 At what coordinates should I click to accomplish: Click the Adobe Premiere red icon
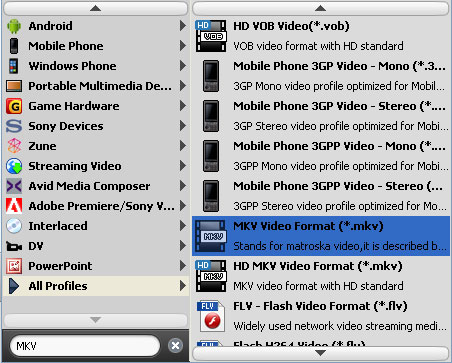(x=14, y=206)
